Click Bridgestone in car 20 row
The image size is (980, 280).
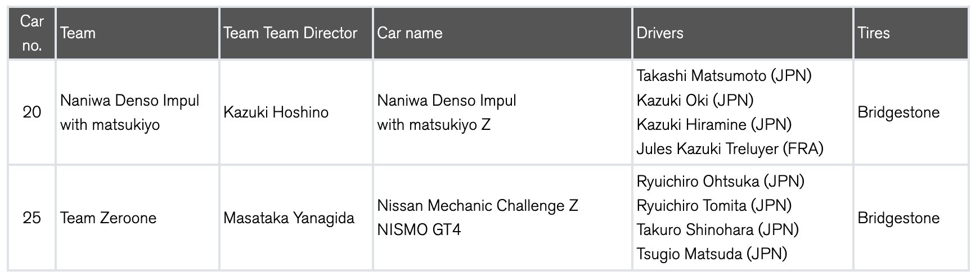pyautogui.click(x=898, y=112)
